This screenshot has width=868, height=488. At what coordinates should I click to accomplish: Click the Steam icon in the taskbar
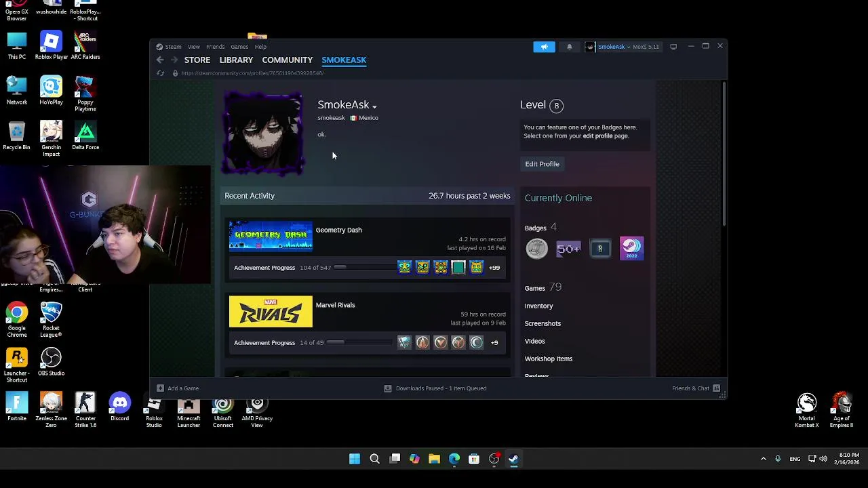pyautogui.click(x=514, y=459)
